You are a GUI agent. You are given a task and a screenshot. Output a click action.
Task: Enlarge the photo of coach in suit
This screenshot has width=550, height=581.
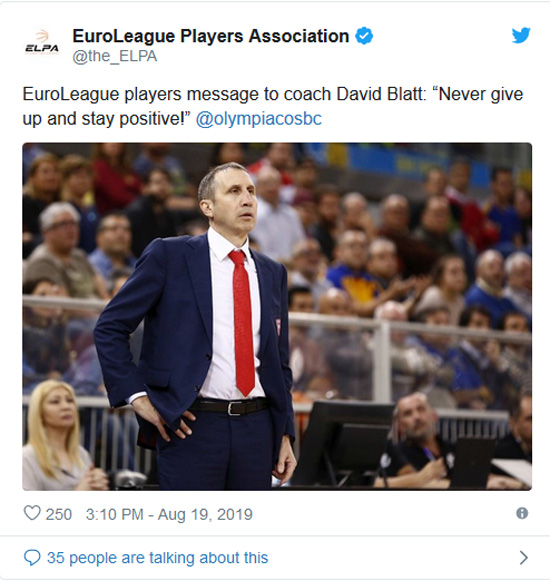click(277, 316)
